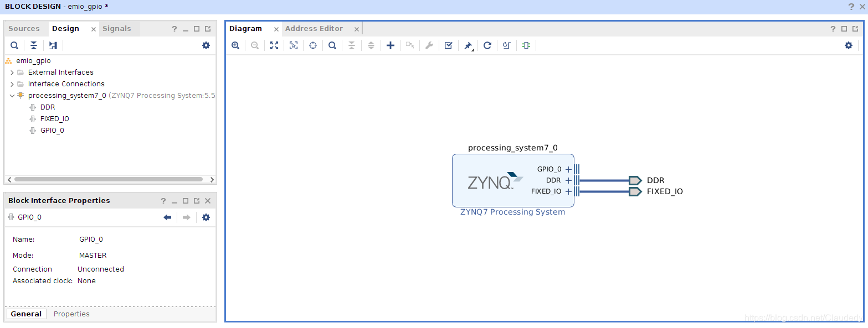Image resolution: width=868 pixels, height=328 pixels.
Task: Collapse processing_system7_0 tree node
Action: click(x=12, y=96)
